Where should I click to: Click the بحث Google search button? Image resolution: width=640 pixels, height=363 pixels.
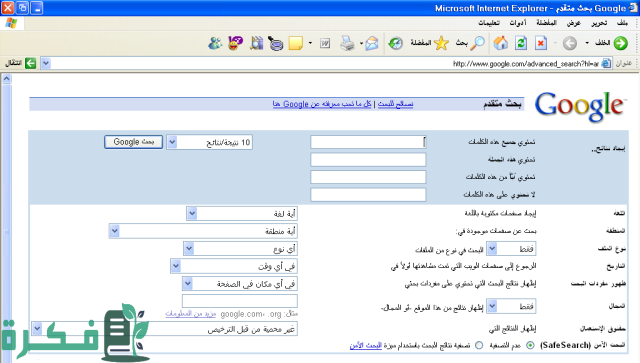pyautogui.click(x=133, y=142)
